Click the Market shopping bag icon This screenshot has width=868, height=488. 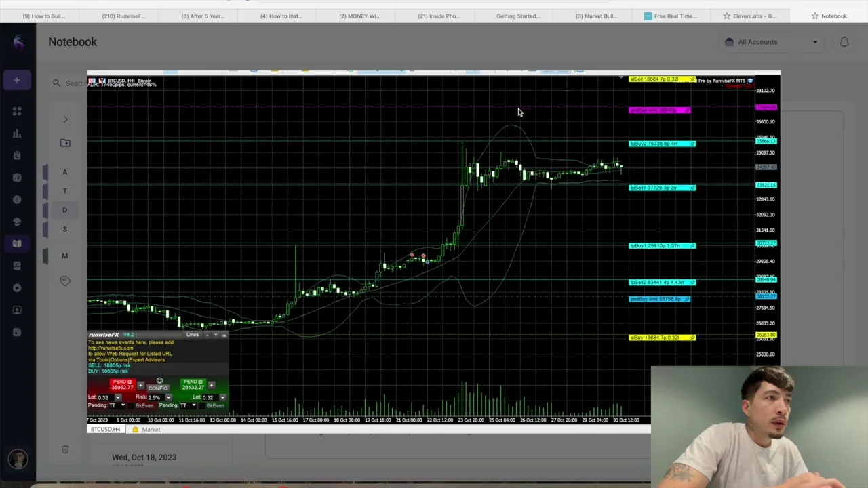click(136, 430)
